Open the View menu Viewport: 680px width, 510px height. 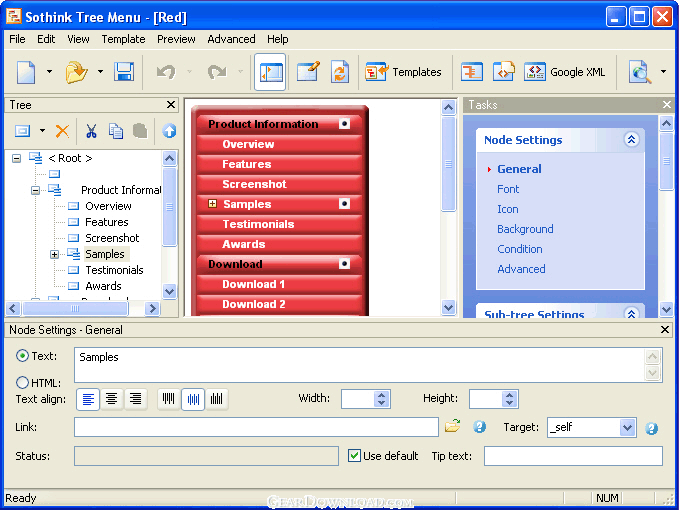point(78,39)
